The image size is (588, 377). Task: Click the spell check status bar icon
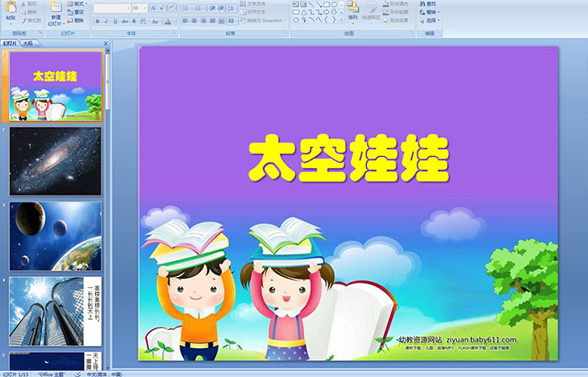tap(77, 374)
